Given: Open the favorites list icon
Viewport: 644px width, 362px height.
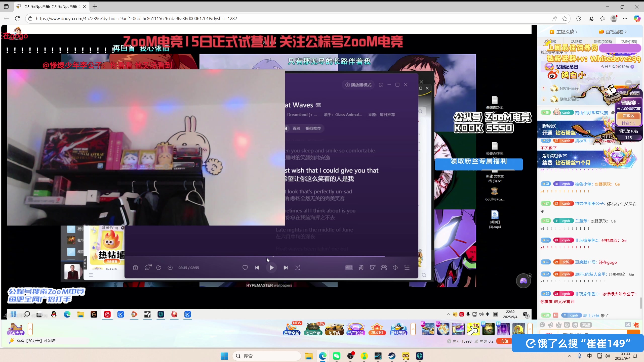Looking at the screenshot, I should click(x=602, y=19).
